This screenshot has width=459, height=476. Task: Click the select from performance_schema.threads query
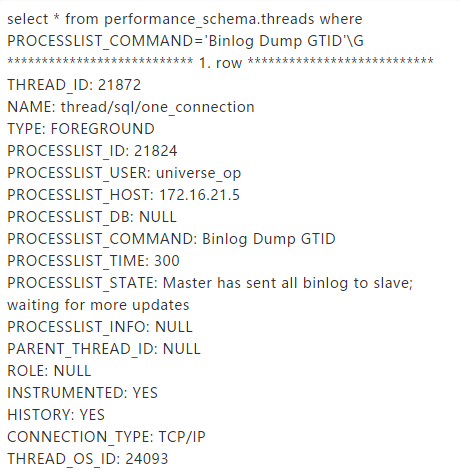click(185, 30)
